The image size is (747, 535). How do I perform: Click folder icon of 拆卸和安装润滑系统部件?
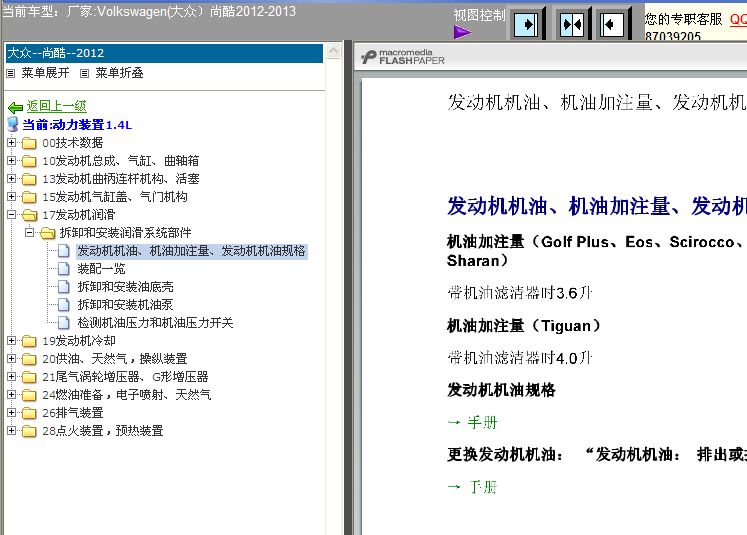coord(47,233)
